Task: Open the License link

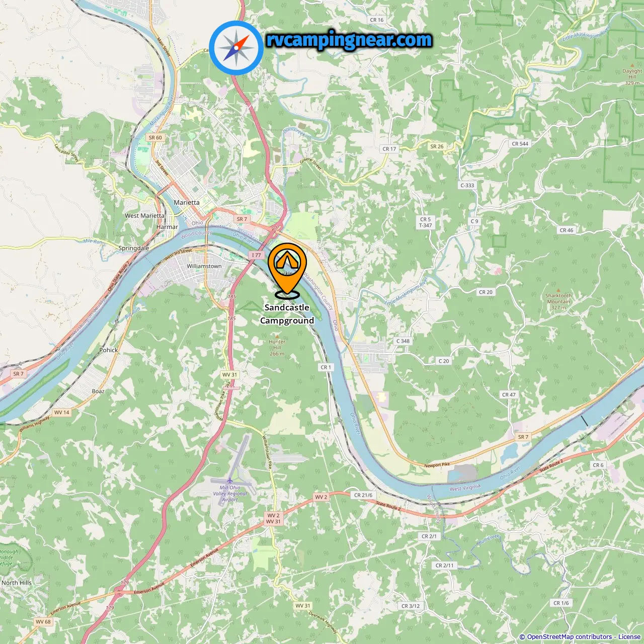Action: [629, 637]
